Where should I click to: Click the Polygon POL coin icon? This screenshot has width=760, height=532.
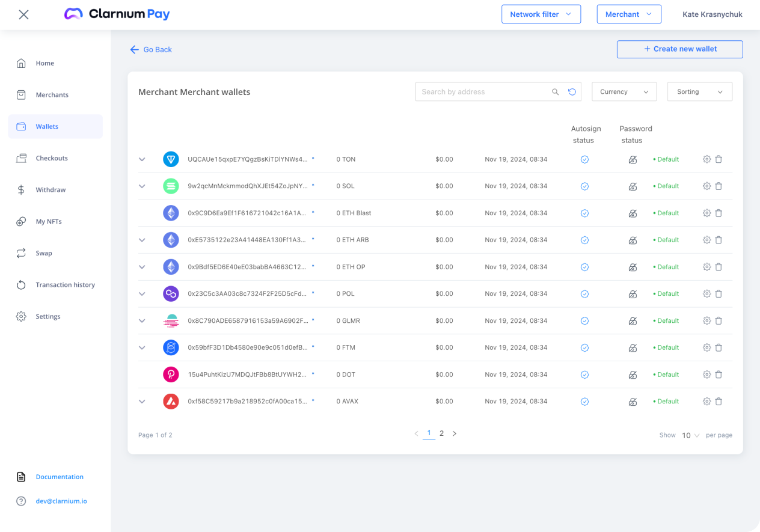pos(171,294)
